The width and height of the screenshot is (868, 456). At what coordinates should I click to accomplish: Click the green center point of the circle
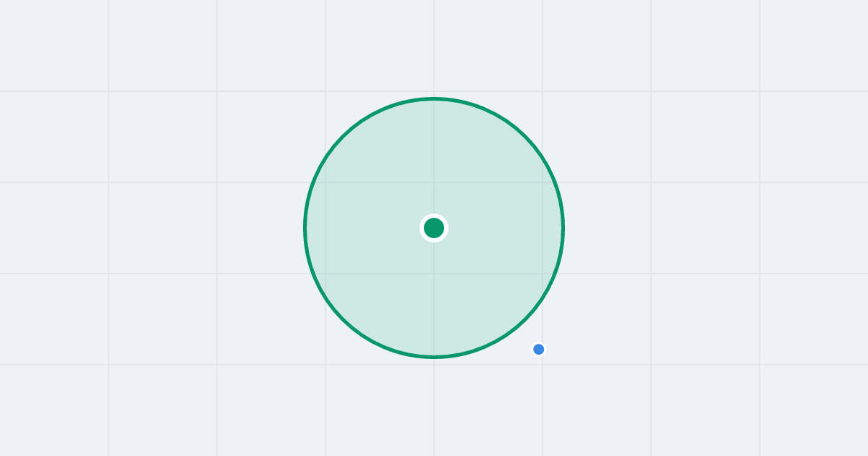click(x=434, y=228)
